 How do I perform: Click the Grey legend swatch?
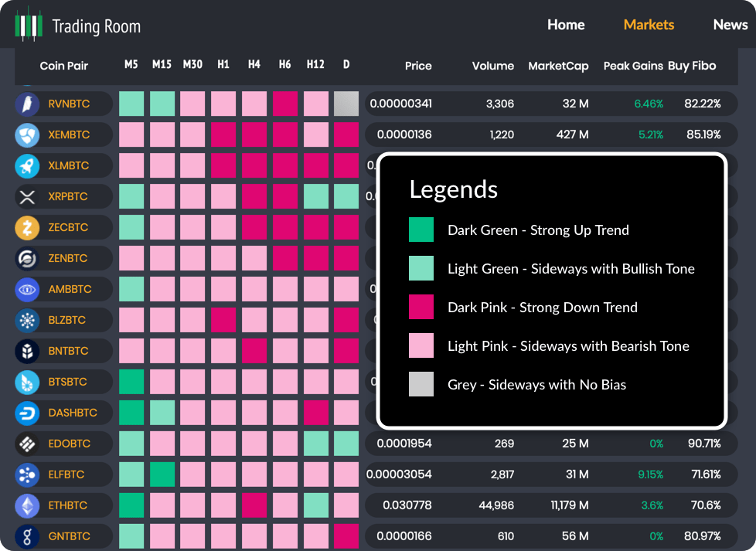421,384
